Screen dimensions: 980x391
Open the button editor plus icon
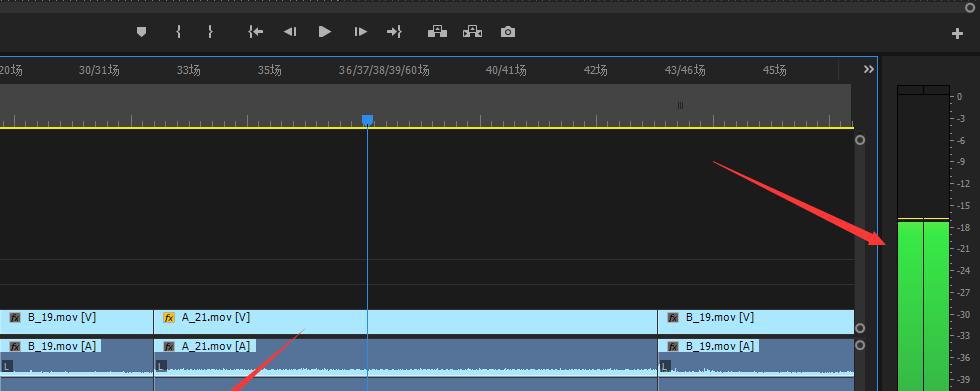click(957, 34)
